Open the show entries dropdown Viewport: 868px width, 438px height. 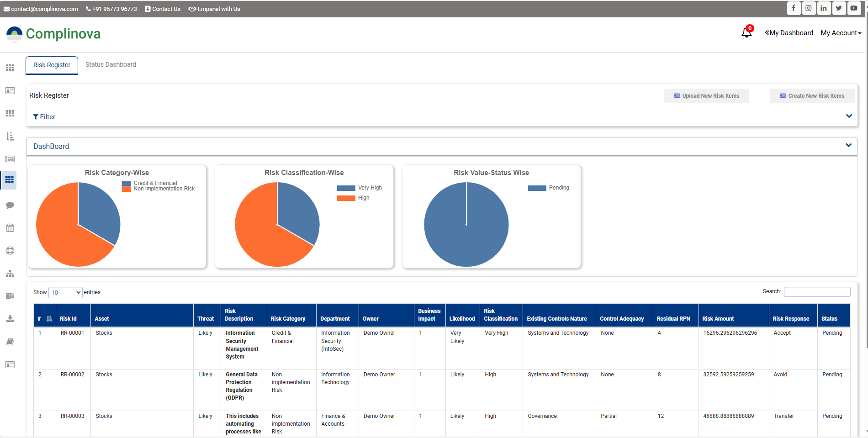tap(65, 292)
